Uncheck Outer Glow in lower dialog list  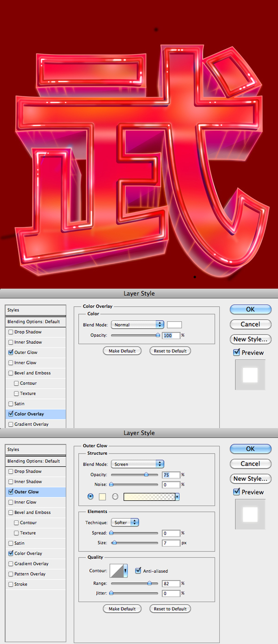point(11,492)
